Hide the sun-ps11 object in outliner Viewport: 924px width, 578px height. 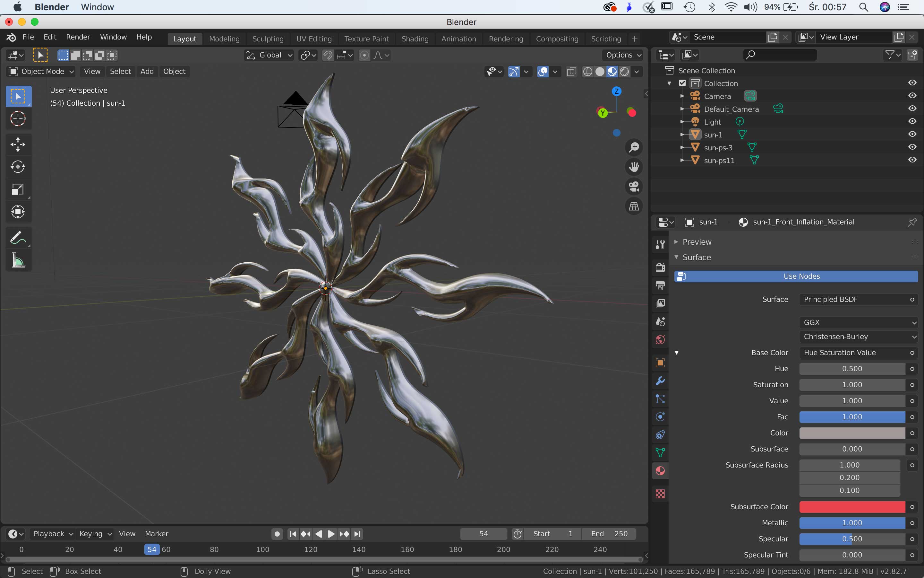tap(912, 160)
